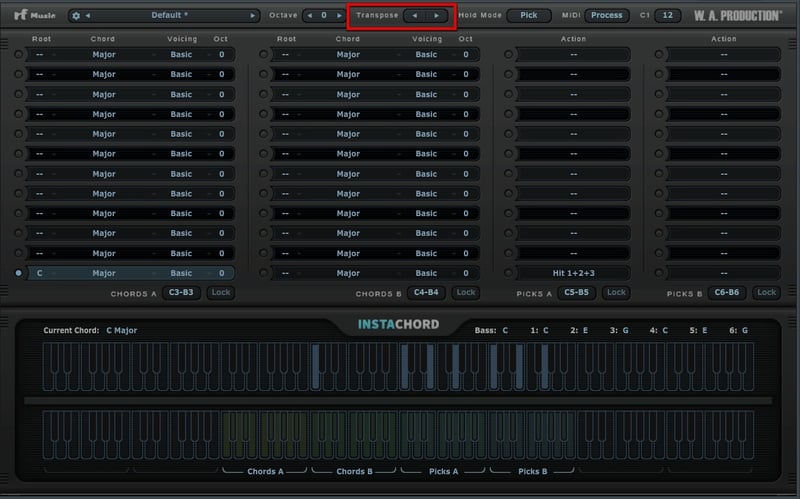The image size is (800, 499).
Task: Click the Chords B keyboard zone label
Action: tap(354, 471)
